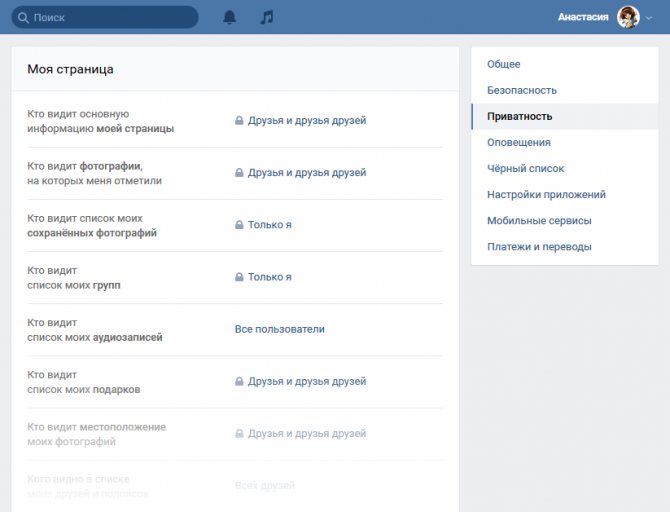Screen dimensions: 670x512
Task: Open Анастасия profile avatar
Action: tap(628, 18)
